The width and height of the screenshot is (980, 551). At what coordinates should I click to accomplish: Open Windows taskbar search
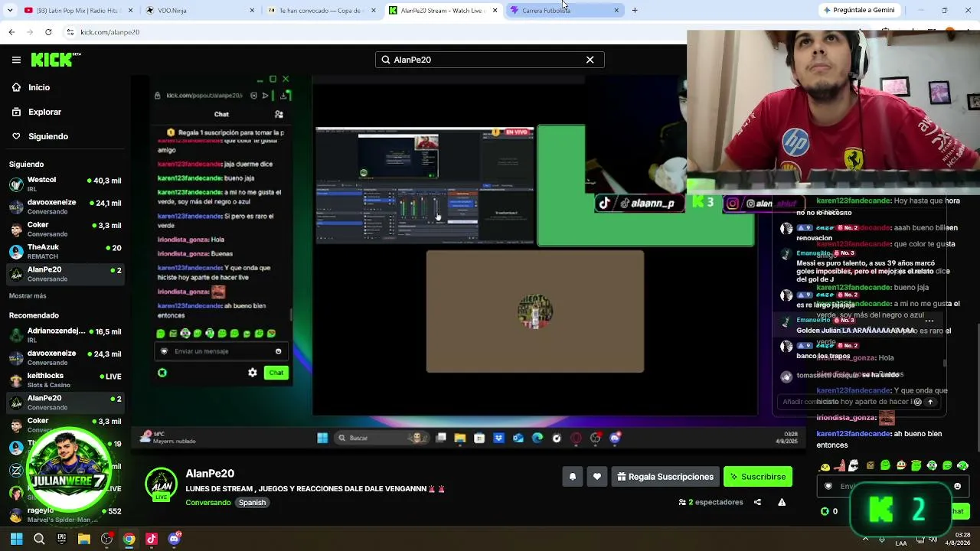pyautogui.click(x=39, y=539)
